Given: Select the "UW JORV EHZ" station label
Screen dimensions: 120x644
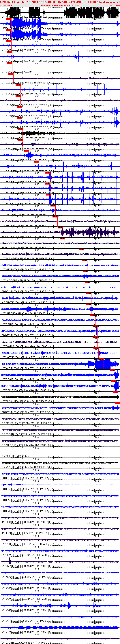Looking at the screenshot, I should pyautogui.click(x=10, y=358).
